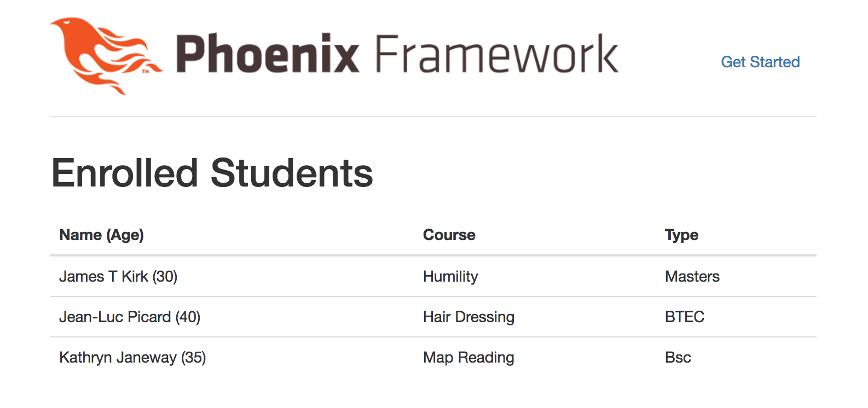Click the Phoenix Framework wordmark text
This screenshot has width=868, height=408.
[397, 54]
